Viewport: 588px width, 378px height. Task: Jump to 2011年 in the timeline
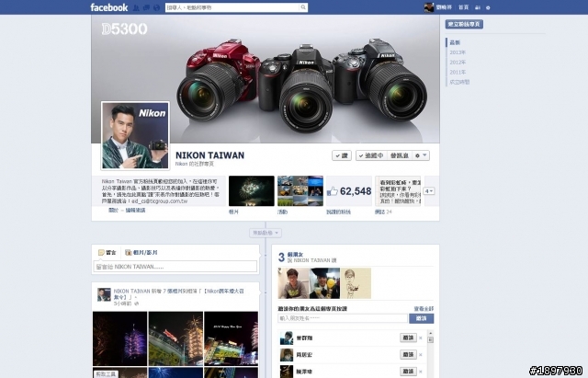click(458, 72)
